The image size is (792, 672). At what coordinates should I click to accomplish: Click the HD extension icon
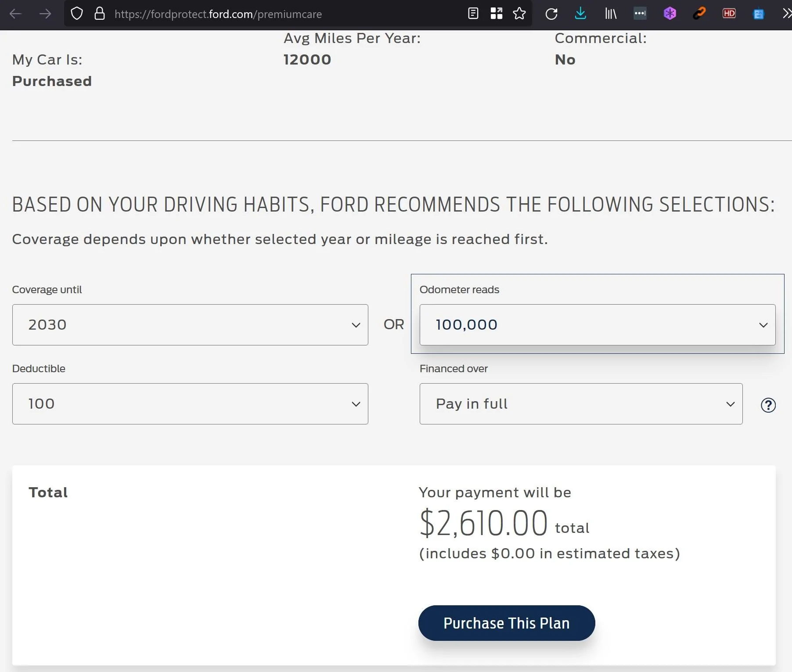pos(729,14)
